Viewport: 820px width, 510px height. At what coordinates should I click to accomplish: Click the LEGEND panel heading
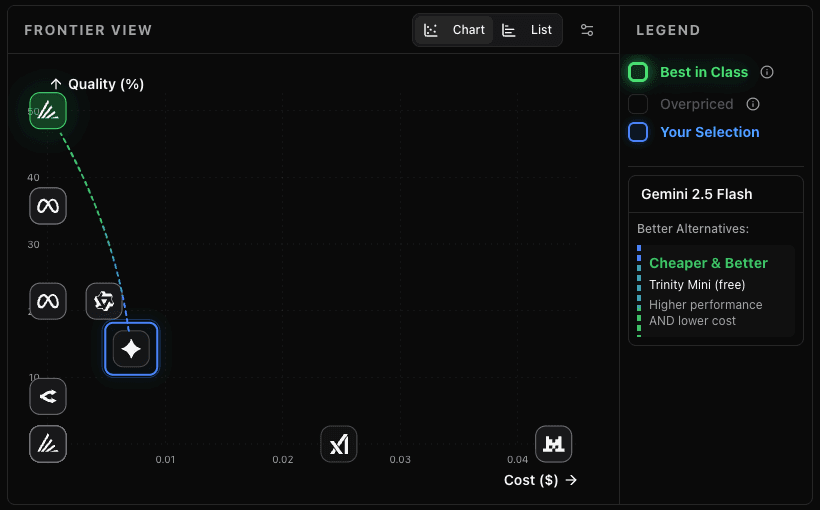pyautogui.click(x=668, y=30)
